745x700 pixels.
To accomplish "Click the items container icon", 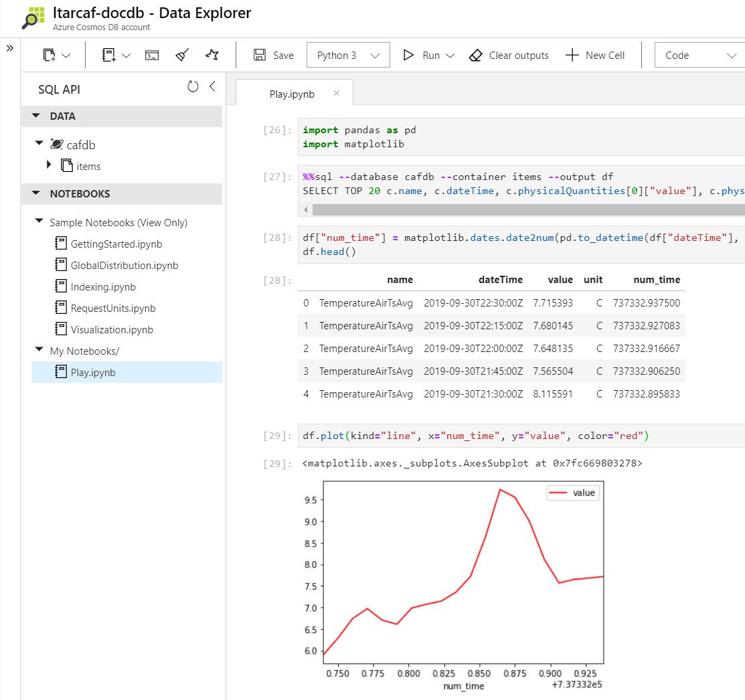I will click(x=67, y=165).
